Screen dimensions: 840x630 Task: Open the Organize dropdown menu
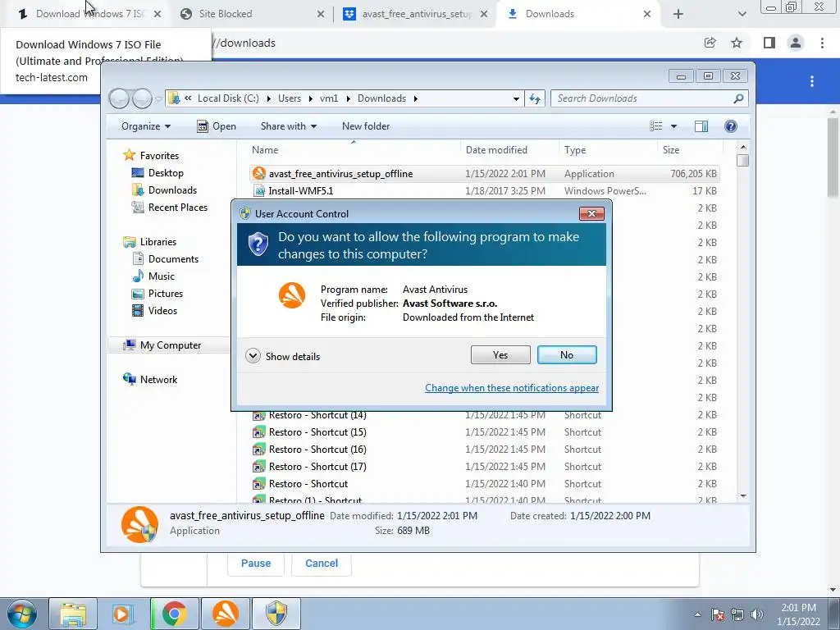[146, 126]
